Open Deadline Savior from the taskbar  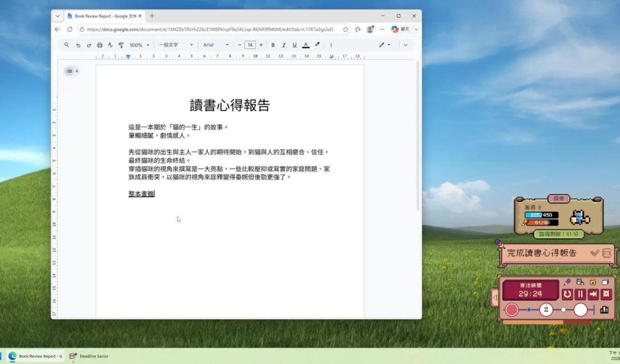click(89, 356)
